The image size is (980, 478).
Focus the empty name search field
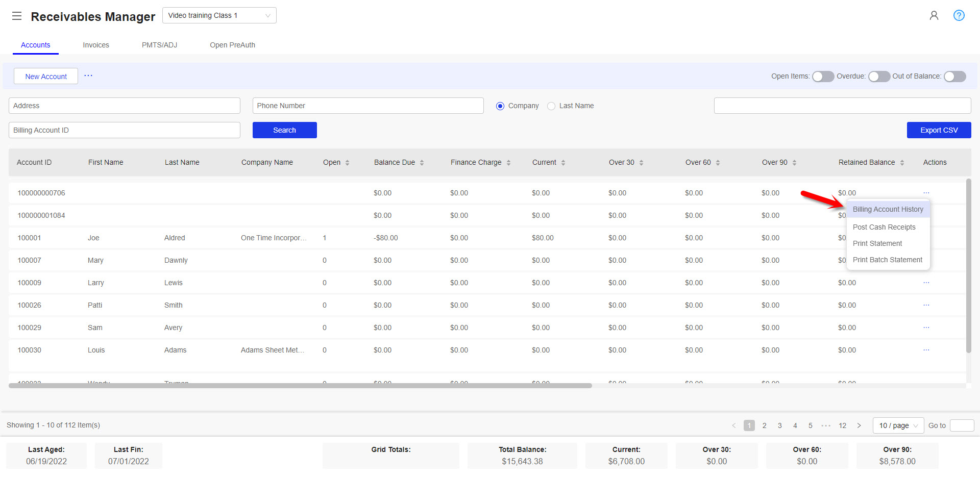(x=842, y=106)
